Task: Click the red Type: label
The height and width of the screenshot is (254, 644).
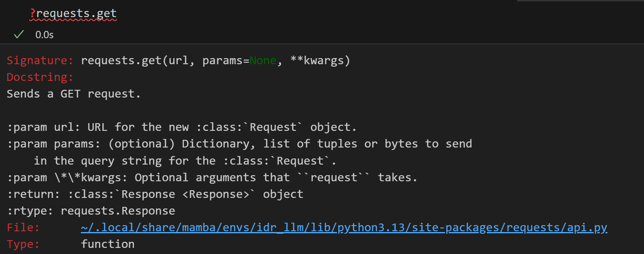Action: [23, 244]
